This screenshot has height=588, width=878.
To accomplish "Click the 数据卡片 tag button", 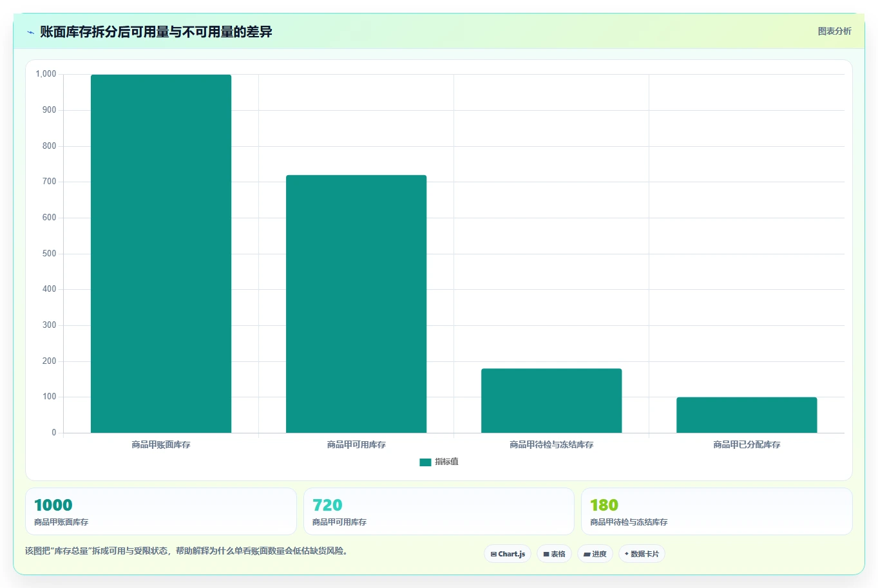I will pos(642,554).
